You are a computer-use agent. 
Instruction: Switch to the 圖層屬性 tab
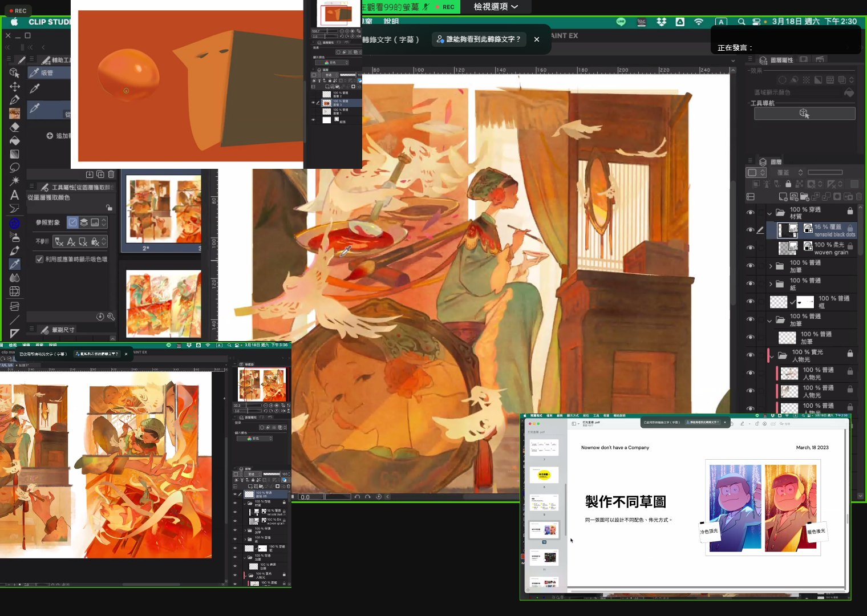pos(776,60)
